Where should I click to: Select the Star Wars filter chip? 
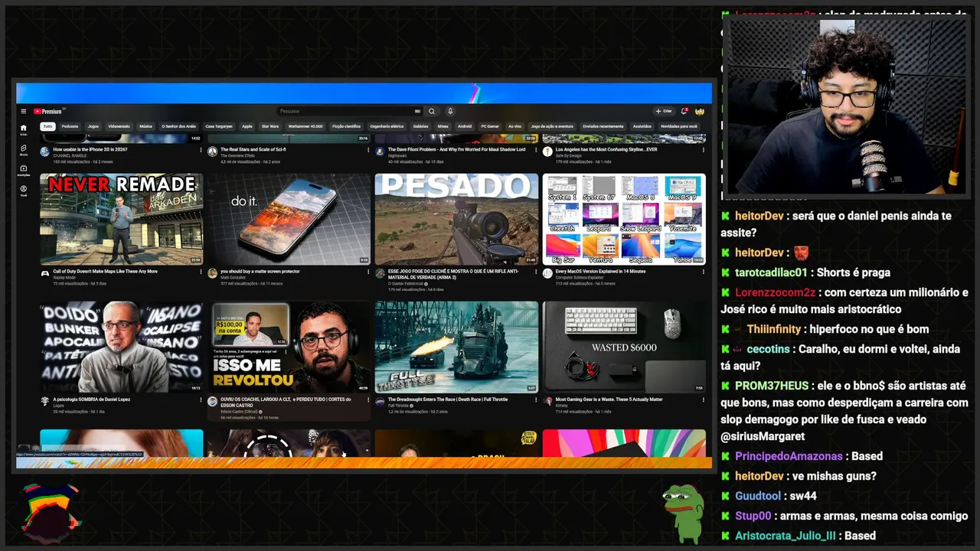[x=270, y=126]
